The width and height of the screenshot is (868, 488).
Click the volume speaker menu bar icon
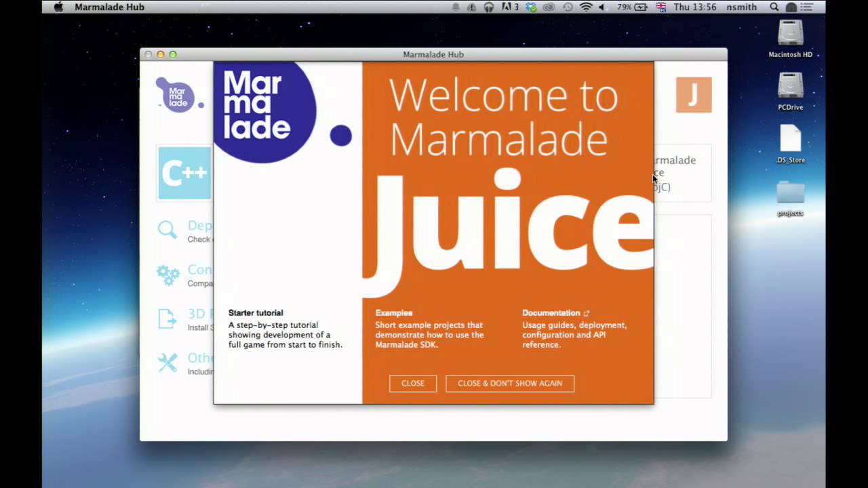coord(601,7)
